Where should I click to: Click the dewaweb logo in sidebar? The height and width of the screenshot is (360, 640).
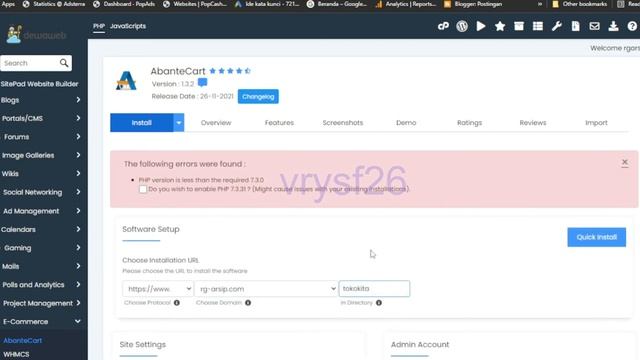point(36,35)
